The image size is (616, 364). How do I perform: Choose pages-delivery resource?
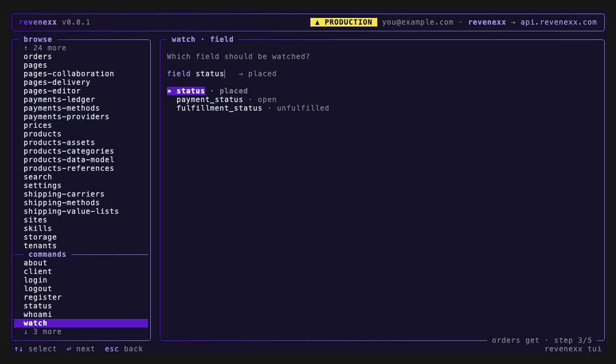57,82
